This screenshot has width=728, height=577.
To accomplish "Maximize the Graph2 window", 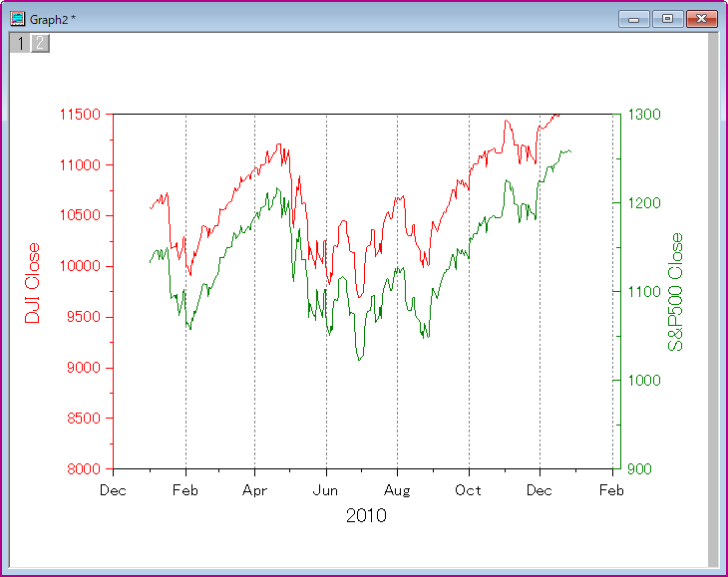I will click(x=667, y=19).
